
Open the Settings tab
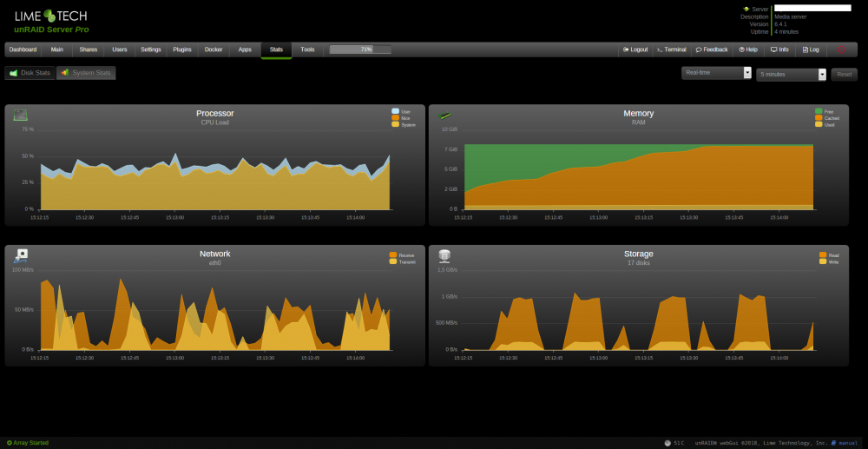pyautogui.click(x=150, y=50)
